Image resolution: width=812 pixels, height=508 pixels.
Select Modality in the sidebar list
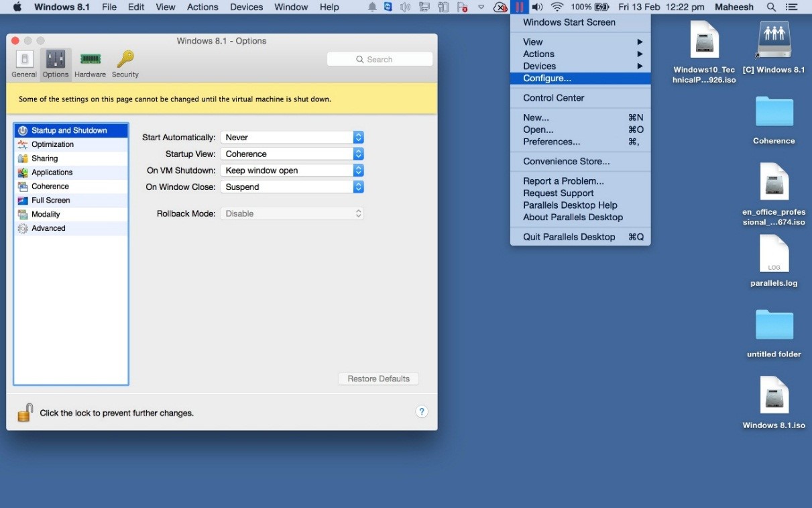click(x=71, y=214)
